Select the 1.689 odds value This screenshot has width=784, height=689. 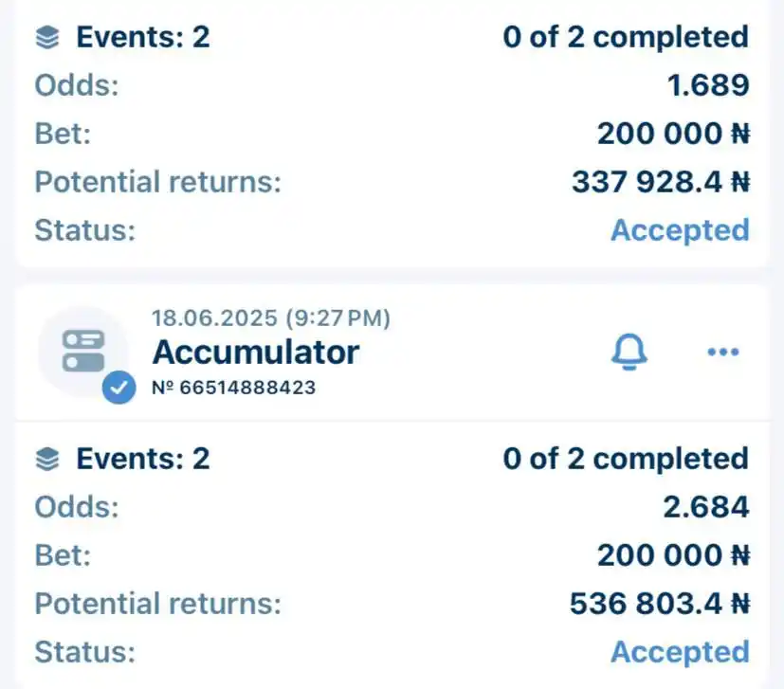pyautogui.click(x=708, y=85)
